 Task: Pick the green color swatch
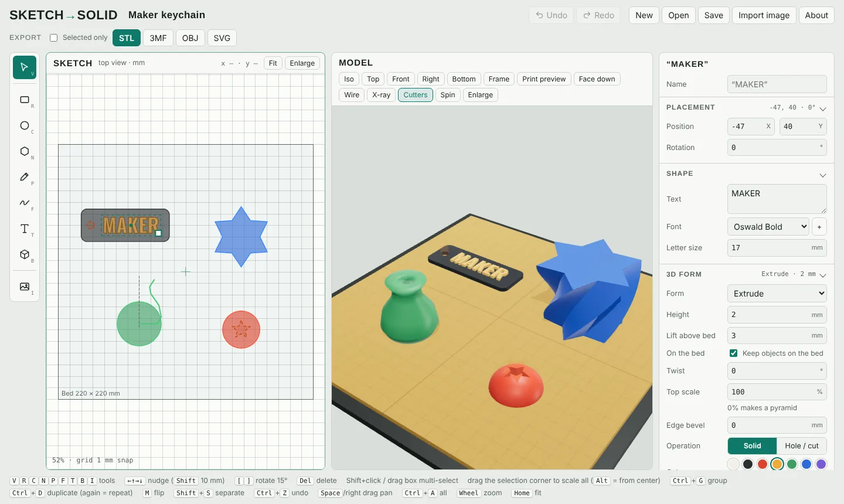[x=792, y=464]
